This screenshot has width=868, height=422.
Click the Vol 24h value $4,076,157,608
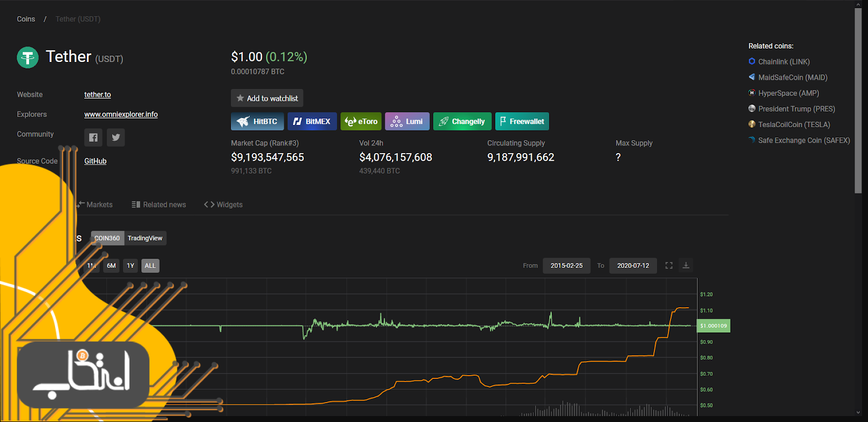(x=396, y=157)
